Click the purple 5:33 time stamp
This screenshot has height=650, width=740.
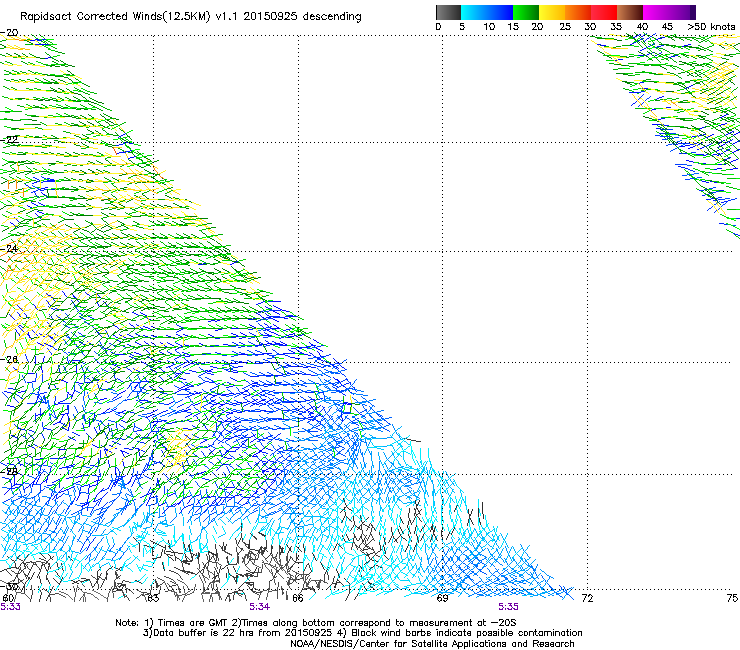[x=10, y=607]
